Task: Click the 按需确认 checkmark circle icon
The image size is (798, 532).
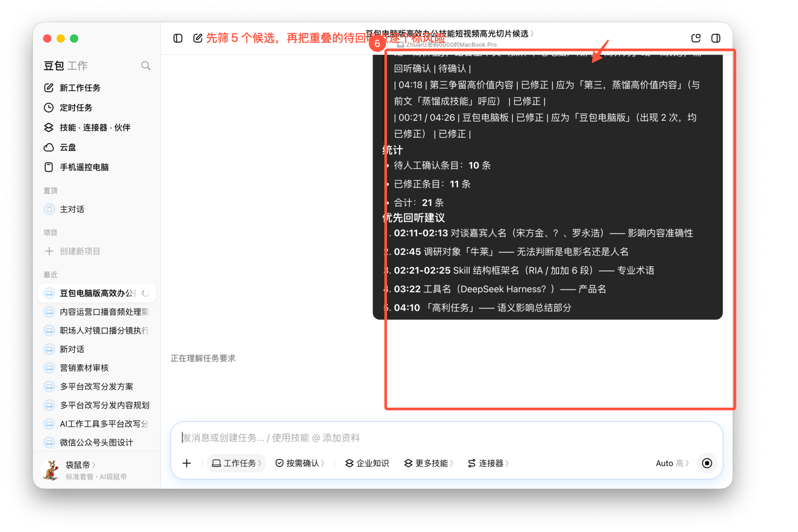Action: [x=279, y=463]
